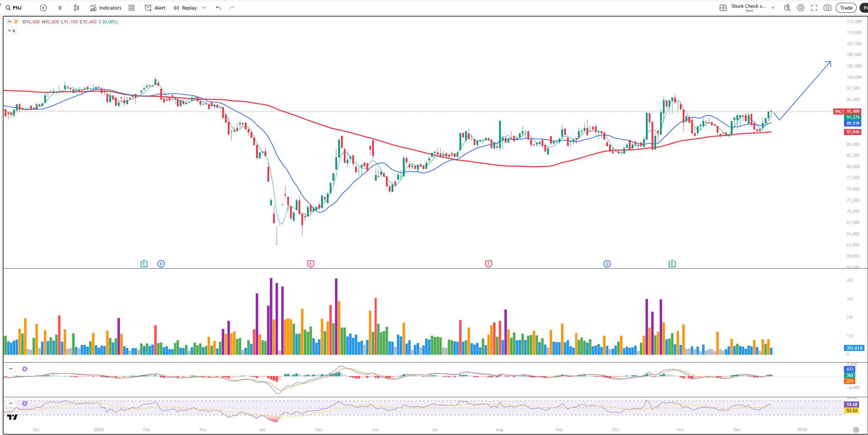Click the Trade button
The width and height of the screenshot is (868, 435).
[846, 8]
